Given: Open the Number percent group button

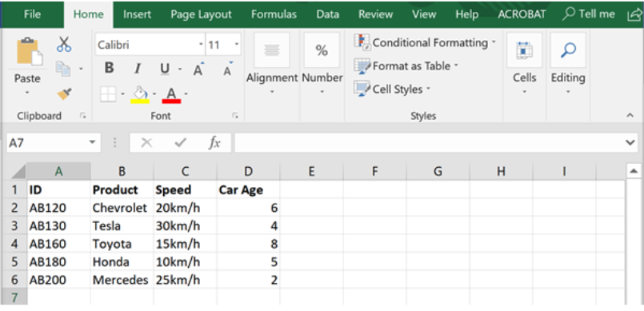Looking at the screenshot, I should [x=322, y=50].
